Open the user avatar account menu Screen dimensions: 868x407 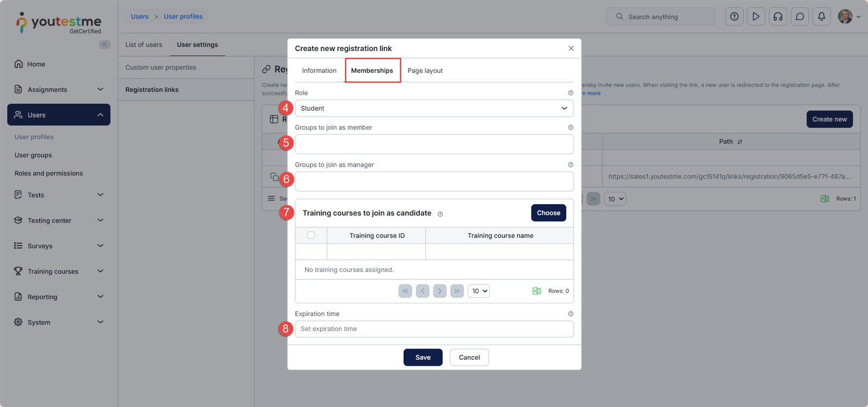(849, 17)
